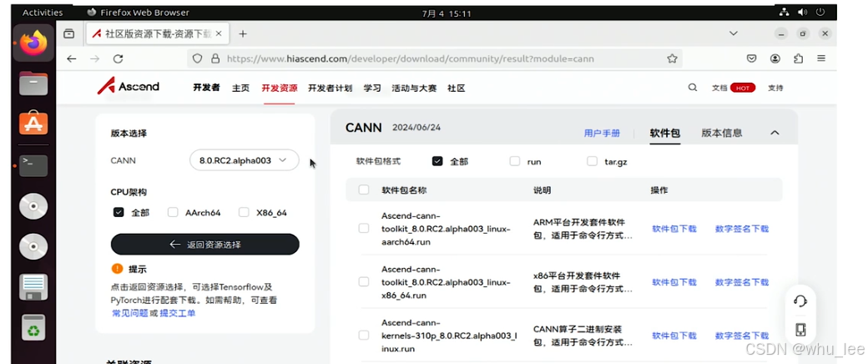Viewport: 868px width, 364px height.
Task: Click the tracking protection shield icon
Action: point(197,58)
